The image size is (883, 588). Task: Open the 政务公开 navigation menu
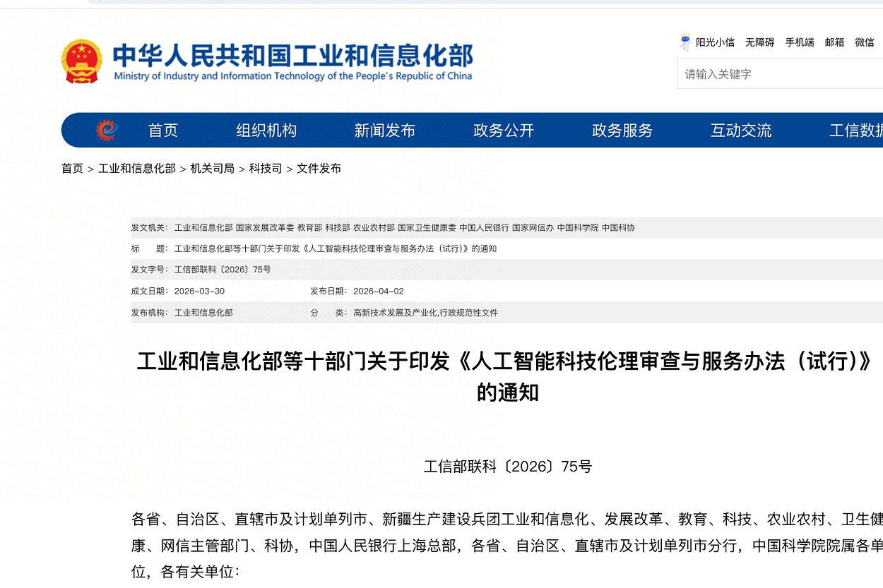click(504, 131)
